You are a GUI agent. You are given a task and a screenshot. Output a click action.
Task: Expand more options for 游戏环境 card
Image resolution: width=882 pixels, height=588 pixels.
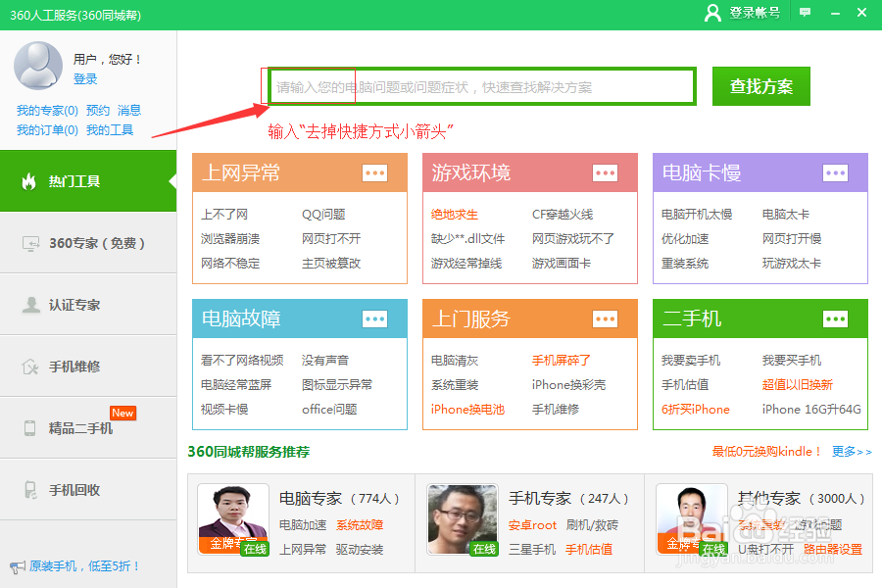click(x=606, y=172)
